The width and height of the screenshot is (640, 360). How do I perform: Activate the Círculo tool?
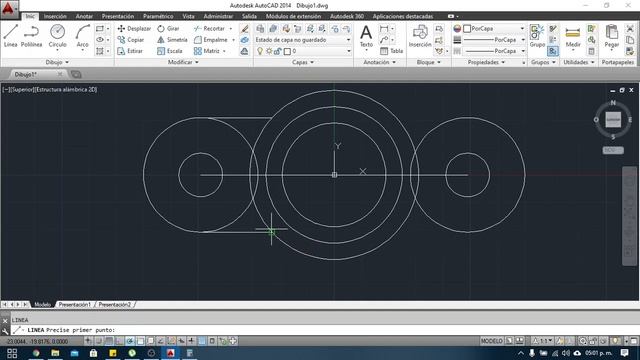(x=58, y=36)
